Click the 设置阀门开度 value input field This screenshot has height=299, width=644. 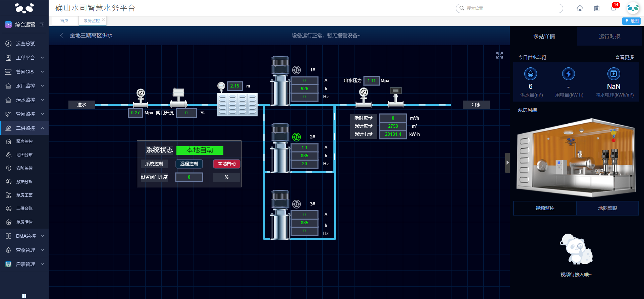(189, 177)
